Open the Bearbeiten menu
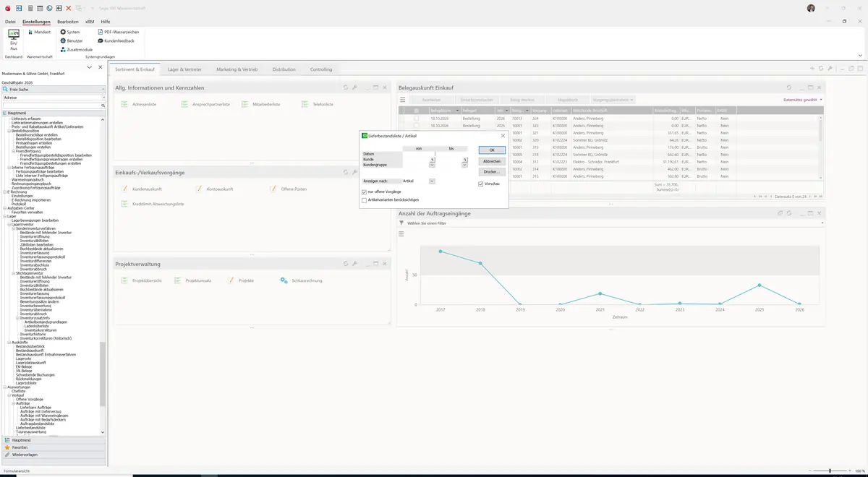 click(68, 22)
